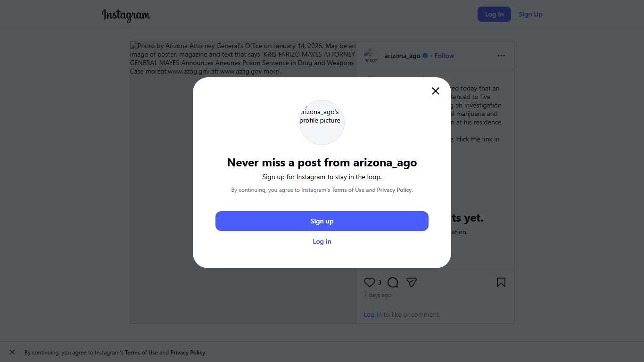Open comments via speech bubble icon
This screenshot has height=362, width=644.
(393, 282)
